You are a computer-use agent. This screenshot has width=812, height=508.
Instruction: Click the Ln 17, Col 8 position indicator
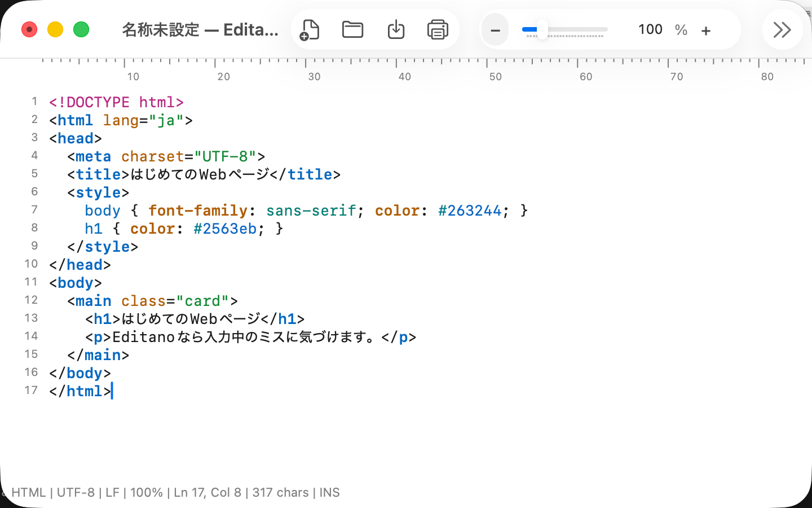pos(208,492)
